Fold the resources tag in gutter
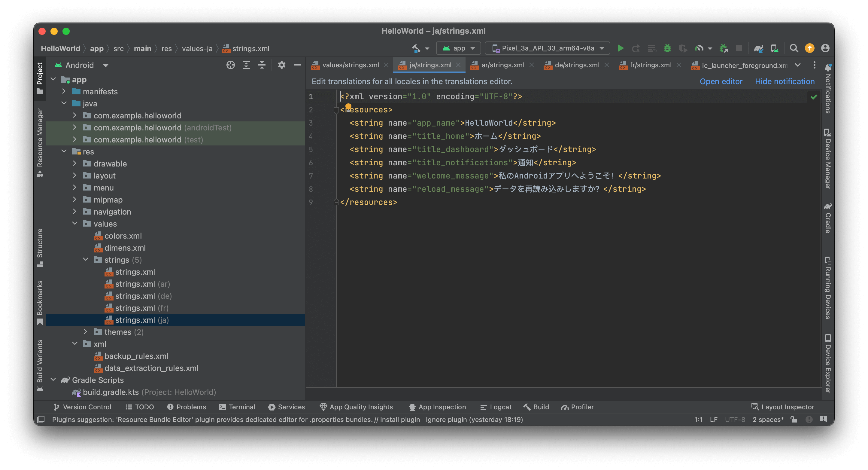Image resolution: width=868 pixels, height=470 pixels. 336,110
